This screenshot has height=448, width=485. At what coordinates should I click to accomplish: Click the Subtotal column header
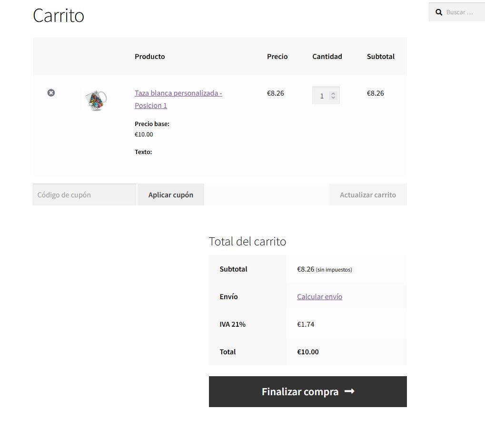(380, 57)
